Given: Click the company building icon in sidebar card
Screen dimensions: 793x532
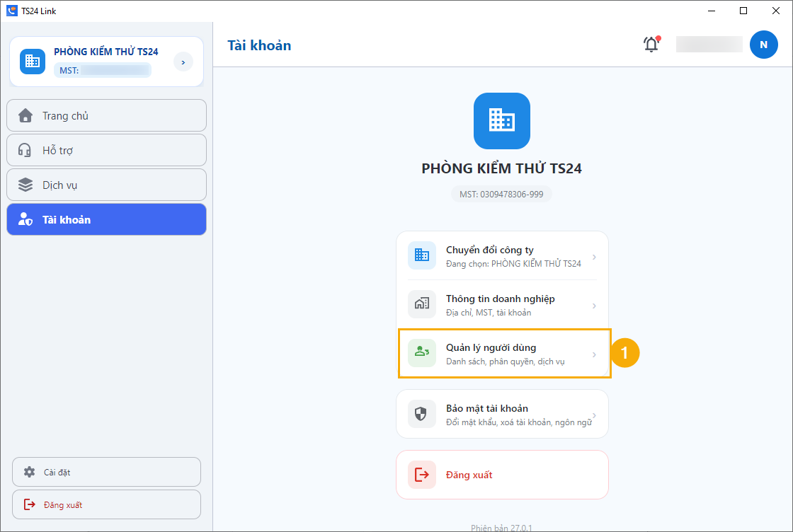Looking at the screenshot, I should pyautogui.click(x=33, y=61).
